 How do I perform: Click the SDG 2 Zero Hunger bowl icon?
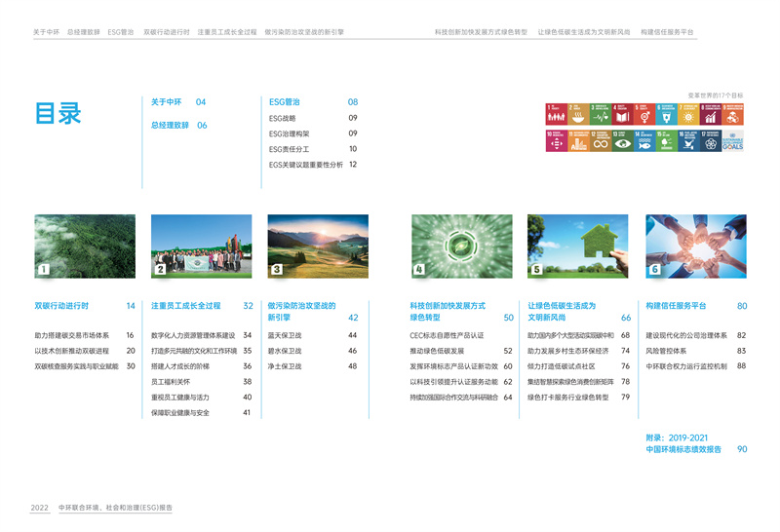(578, 114)
